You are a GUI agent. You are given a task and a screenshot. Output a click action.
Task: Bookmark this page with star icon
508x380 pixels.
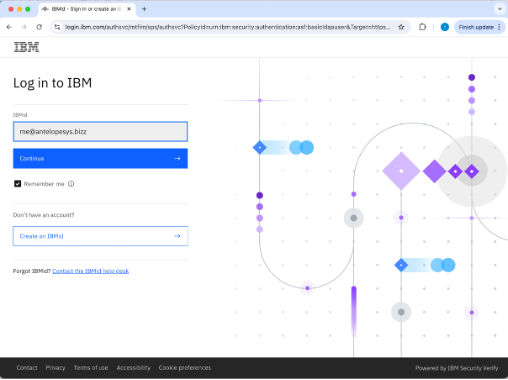(x=401, y=27)
